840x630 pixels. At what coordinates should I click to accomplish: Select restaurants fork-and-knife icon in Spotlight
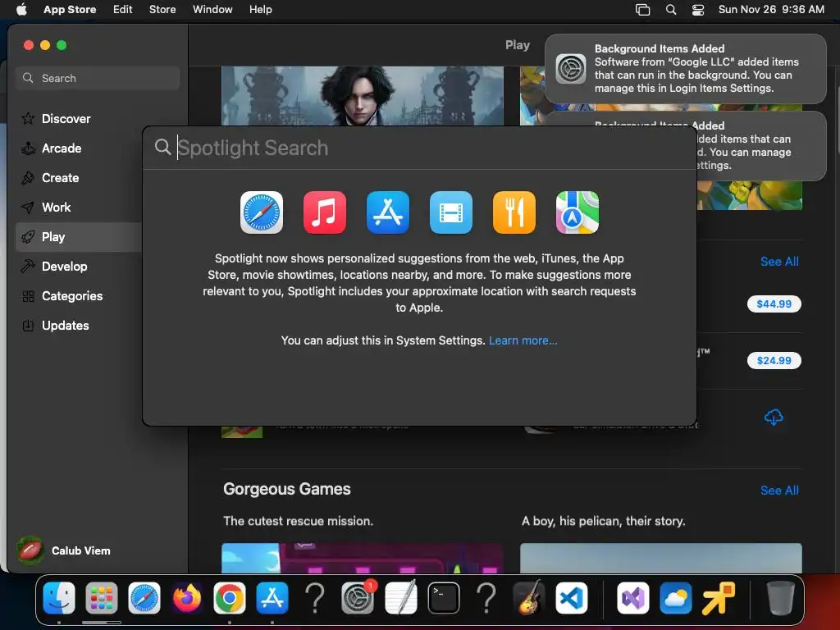(x=514, y=212)
